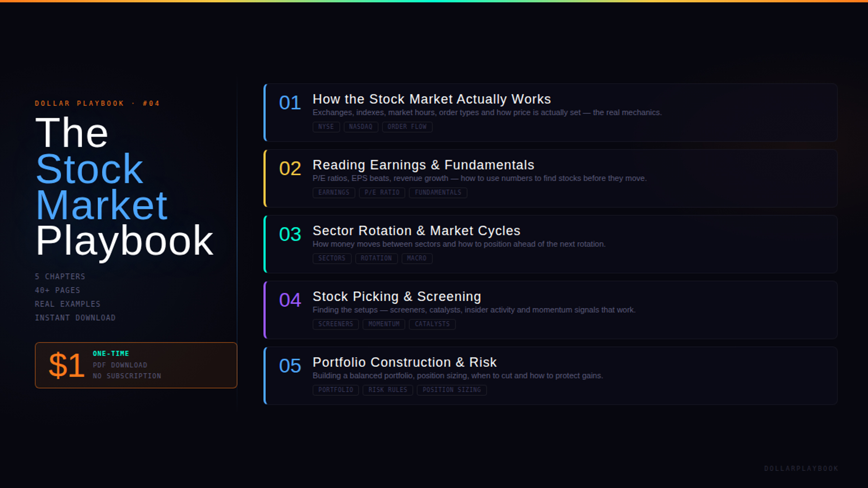Click "NO SUBSCRIPTION" in the price box
Image resolution: width=868 pixels, height=488 pixels.
click(x=127, y=376)
